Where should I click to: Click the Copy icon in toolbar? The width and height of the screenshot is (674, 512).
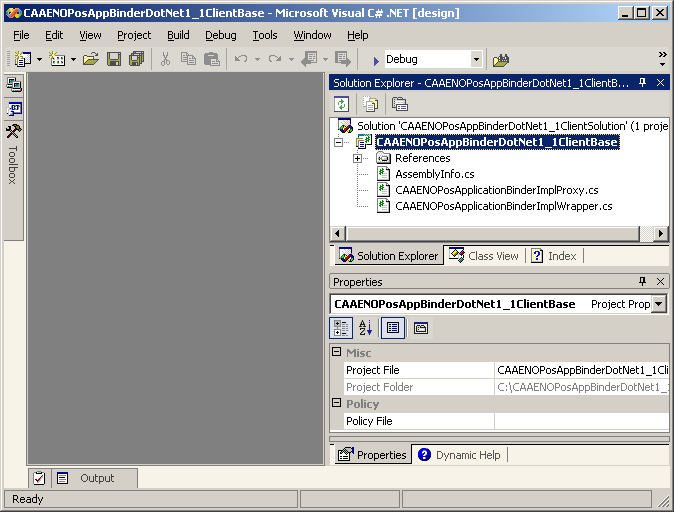click(x=188, y=59)
